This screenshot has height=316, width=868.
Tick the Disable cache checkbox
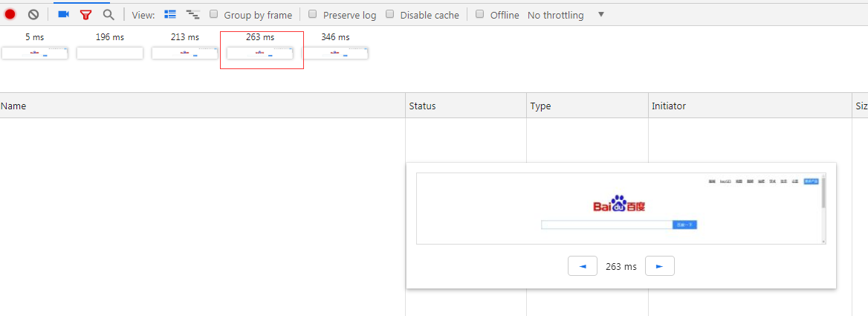point(389,14)
